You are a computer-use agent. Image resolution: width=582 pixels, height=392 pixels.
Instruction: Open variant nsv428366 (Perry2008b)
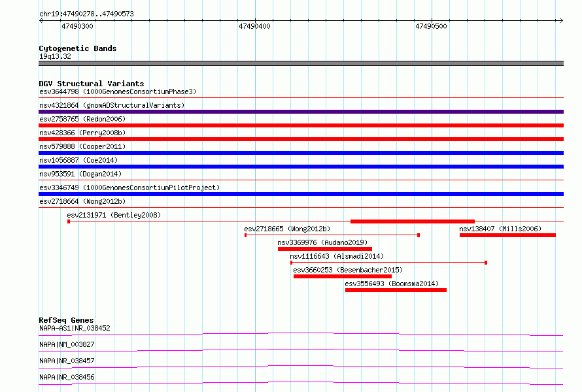click(x=82, y=133)
